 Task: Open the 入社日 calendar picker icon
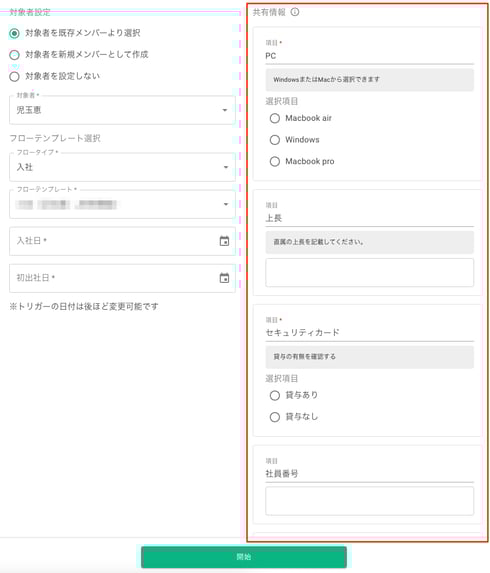[224, 241]
